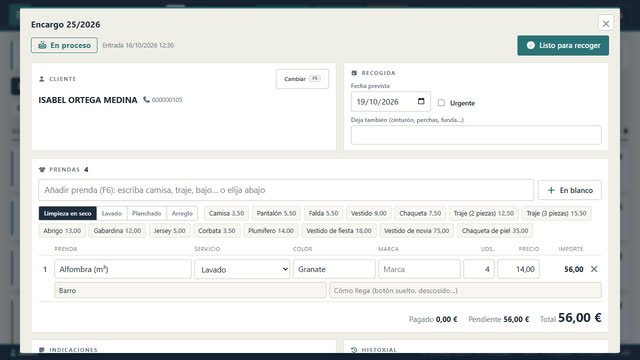Click the client person icon beside CLIENTE
Viewport: 640px width, 360px height.
[42, 79]
